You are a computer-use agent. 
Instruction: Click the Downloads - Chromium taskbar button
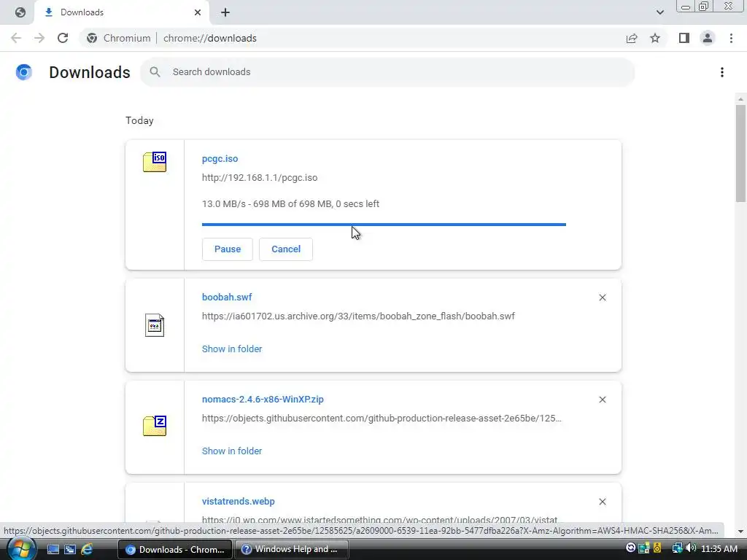tap(175, 549)
